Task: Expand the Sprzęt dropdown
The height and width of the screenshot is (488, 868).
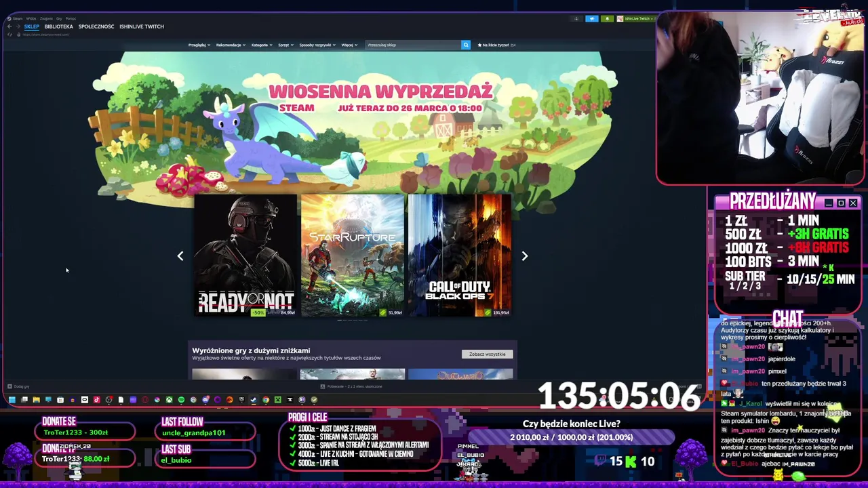Action: (285, 45)
